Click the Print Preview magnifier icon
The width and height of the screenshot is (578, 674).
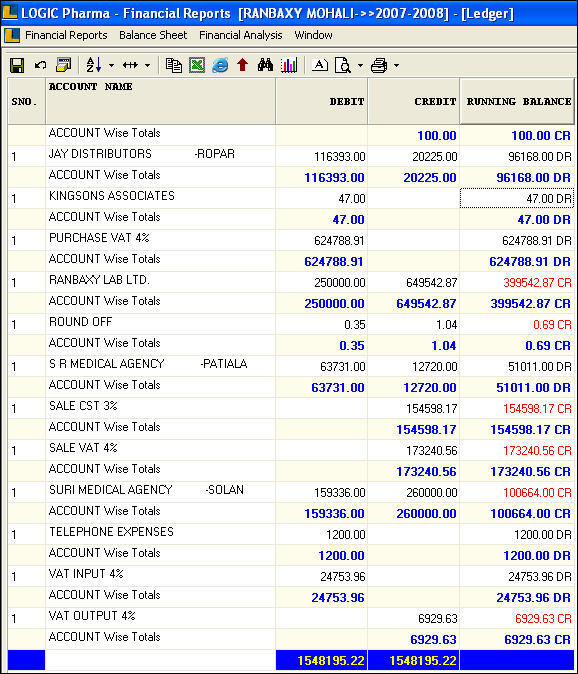(343, 65)
